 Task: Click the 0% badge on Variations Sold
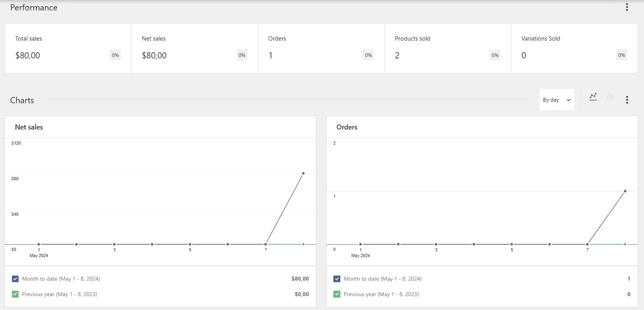(621, 55)
